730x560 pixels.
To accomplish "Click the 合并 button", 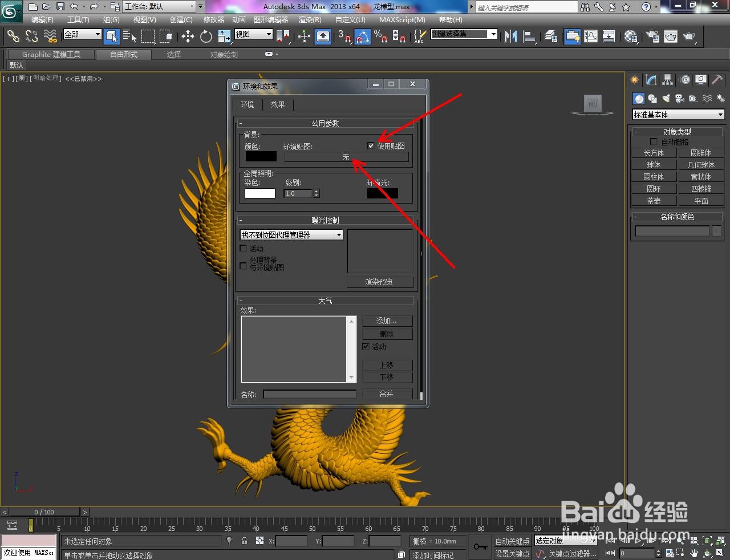I will 386,394.
